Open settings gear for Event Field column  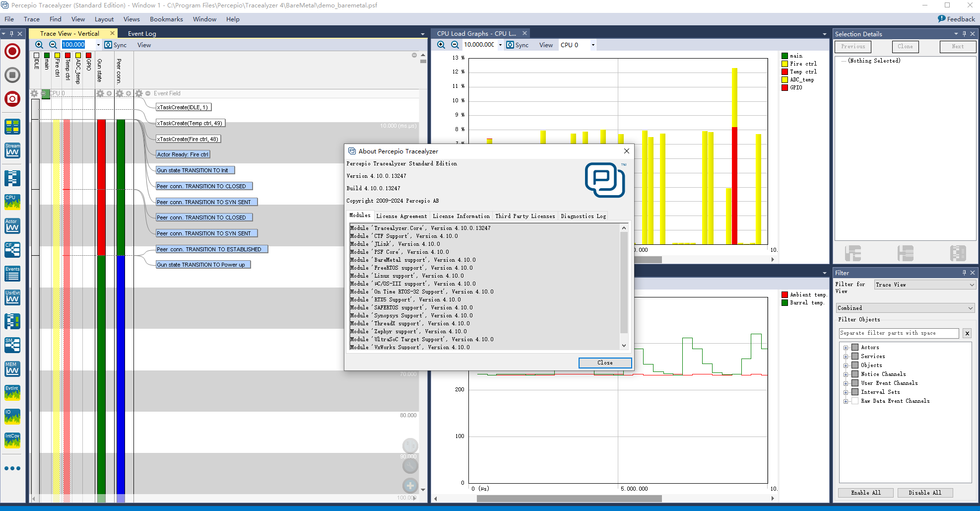pyautogui.click(x=139, y=93)
